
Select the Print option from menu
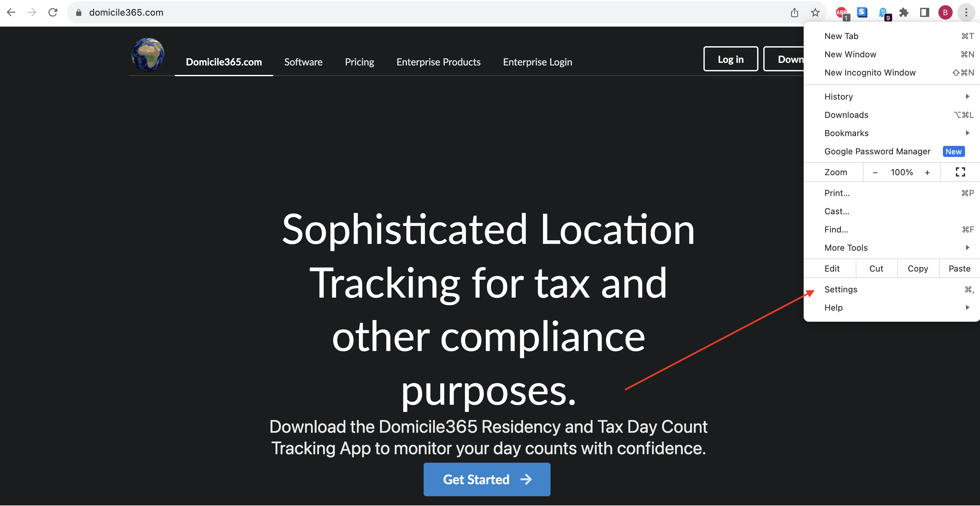coord(836,192)
